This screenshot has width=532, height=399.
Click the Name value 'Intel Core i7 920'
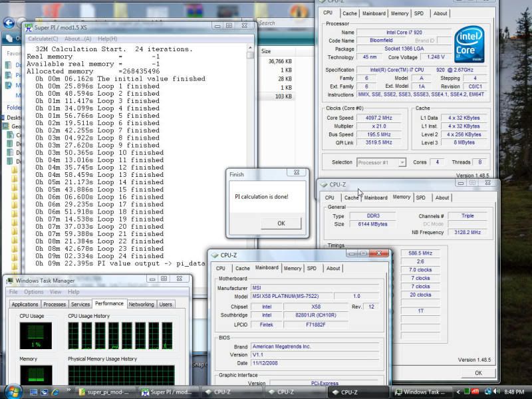[404, 33]
